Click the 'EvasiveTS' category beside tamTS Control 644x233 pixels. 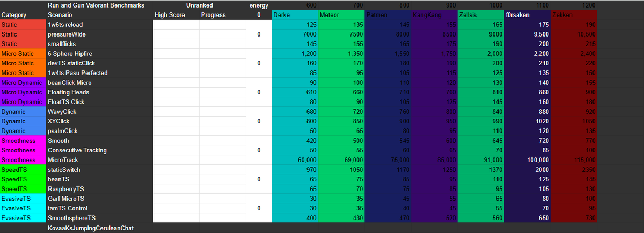click(23, 208)
